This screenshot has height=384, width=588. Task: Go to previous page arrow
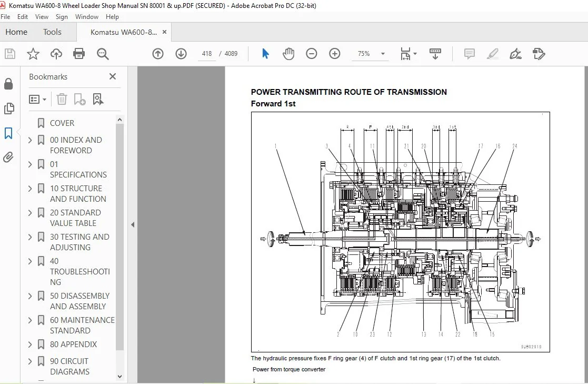(158, 54)
